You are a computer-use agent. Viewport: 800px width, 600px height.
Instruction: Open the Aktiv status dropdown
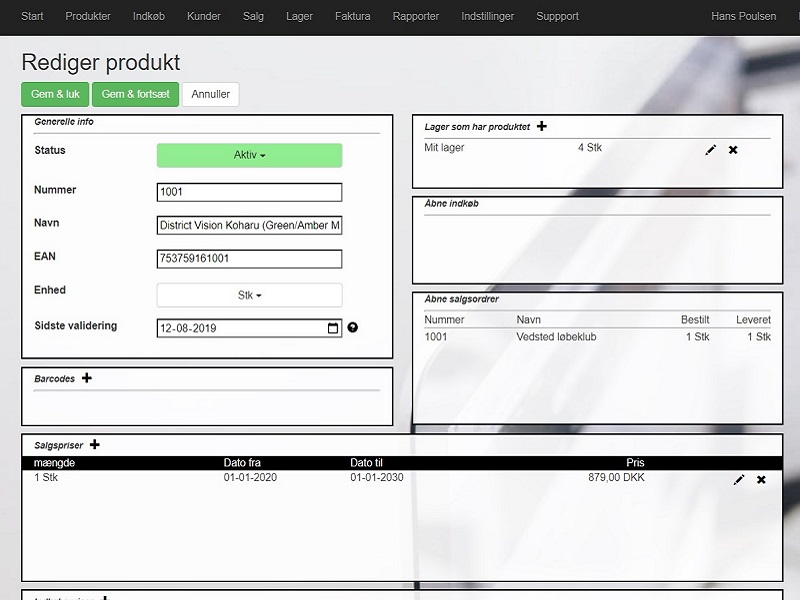(249, 155)
